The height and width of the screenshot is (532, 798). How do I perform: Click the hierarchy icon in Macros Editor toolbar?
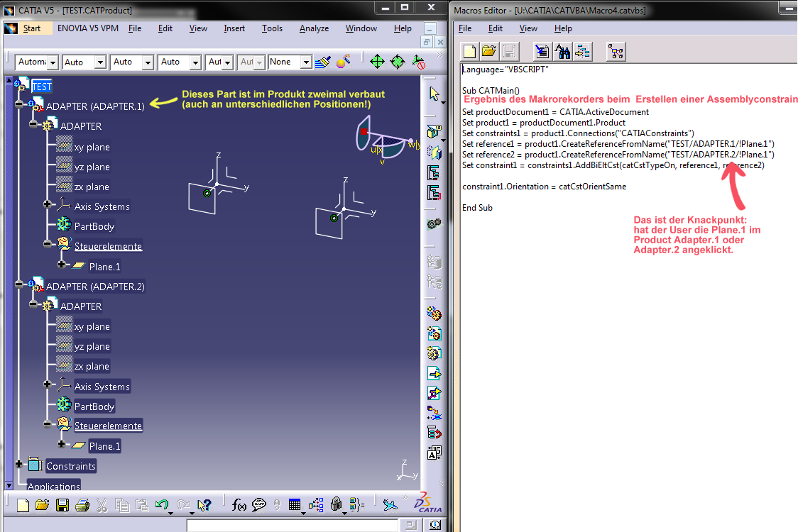coord(616,51)
